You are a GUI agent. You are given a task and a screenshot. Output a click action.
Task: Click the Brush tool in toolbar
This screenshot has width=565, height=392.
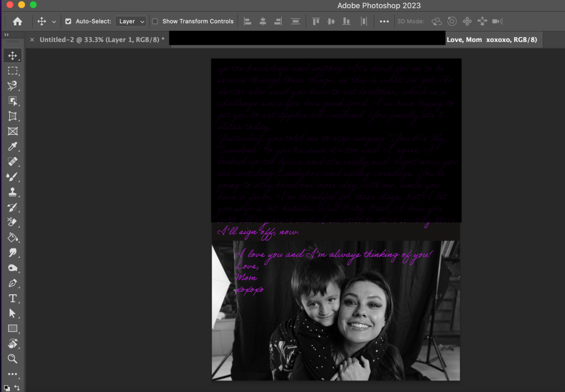pos(12,177)
